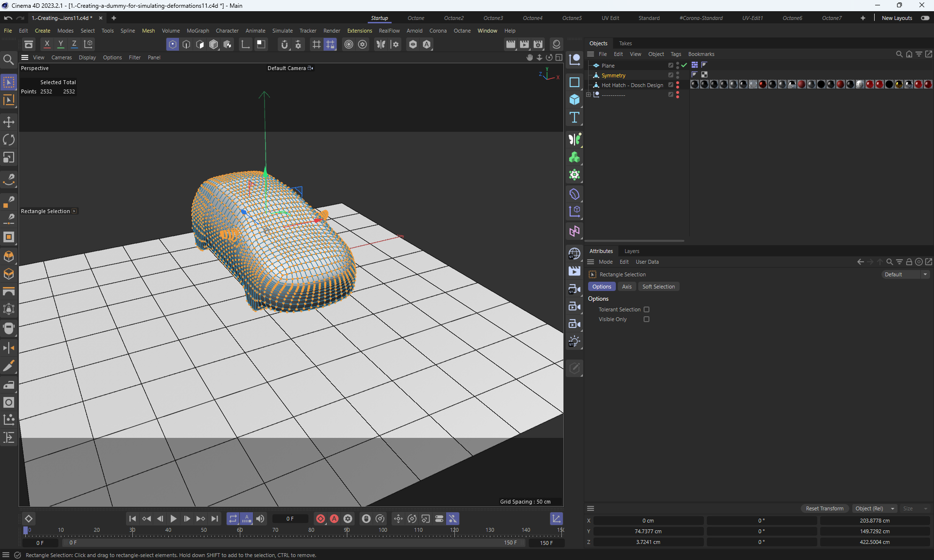Viewport: 934px width, 560px height.
Task: Toggle the New Layouts switch
Action: tap(925, 18)
